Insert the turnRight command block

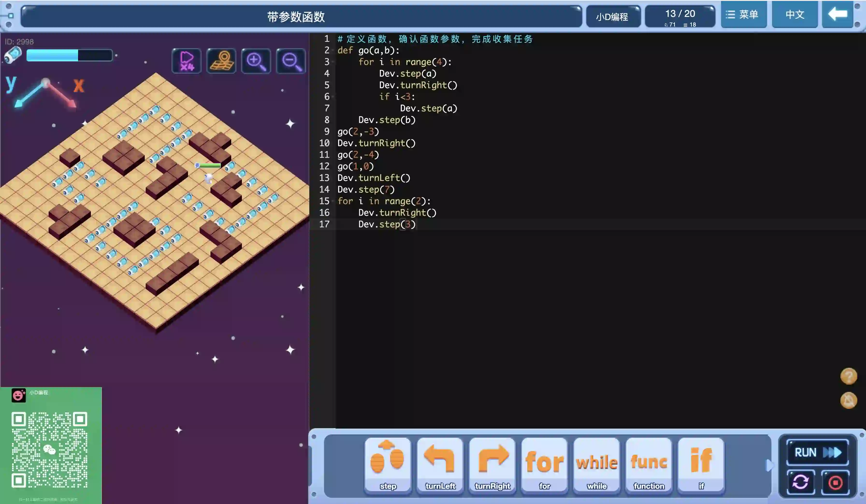pos(492,464)
